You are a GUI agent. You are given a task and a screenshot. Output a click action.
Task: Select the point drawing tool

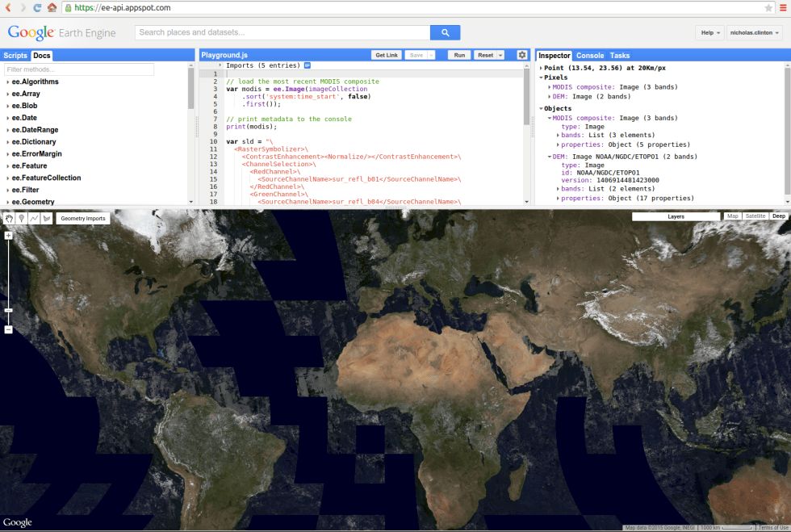(x=22, y=217)
